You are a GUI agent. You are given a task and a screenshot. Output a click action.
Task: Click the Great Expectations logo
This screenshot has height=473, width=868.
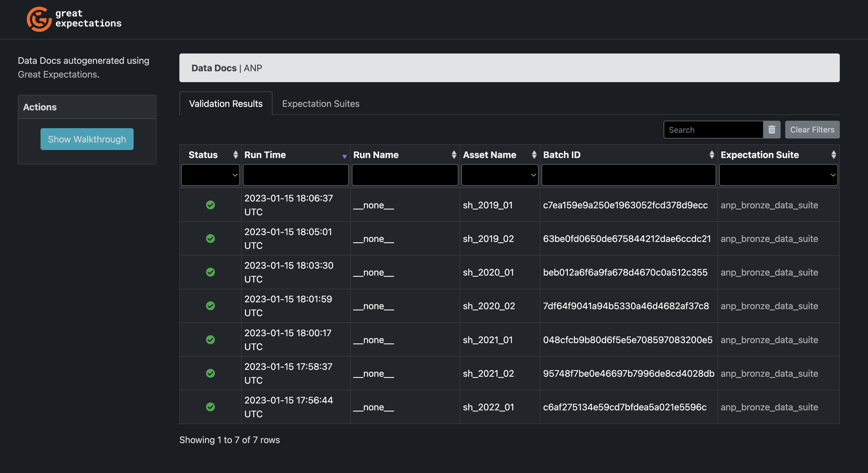74,19
